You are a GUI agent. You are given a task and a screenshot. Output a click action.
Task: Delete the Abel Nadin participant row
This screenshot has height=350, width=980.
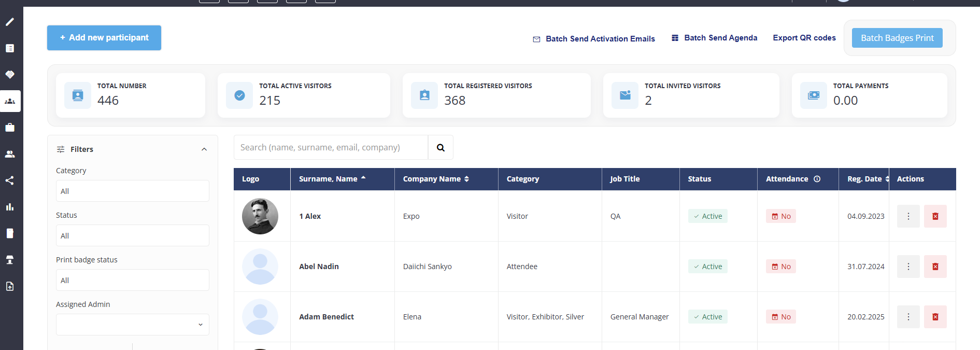tap(935, 267)
